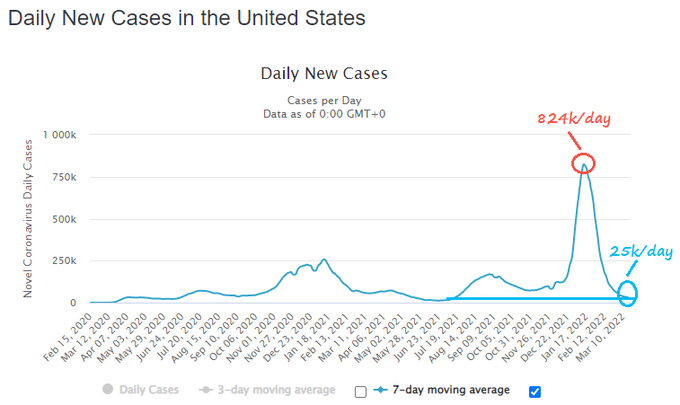Click the Daily New Cases chart title
This screenshot has width=680, height=405.
(323, 73)
